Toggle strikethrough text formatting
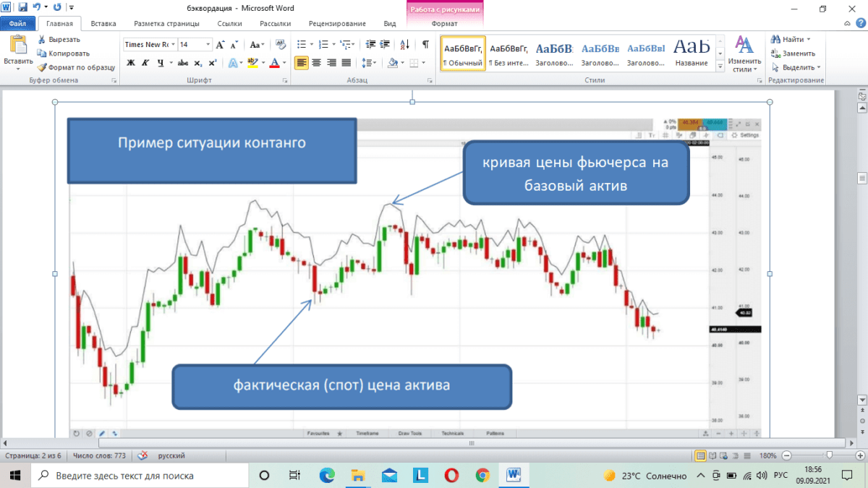 click(x=183, y=63)
